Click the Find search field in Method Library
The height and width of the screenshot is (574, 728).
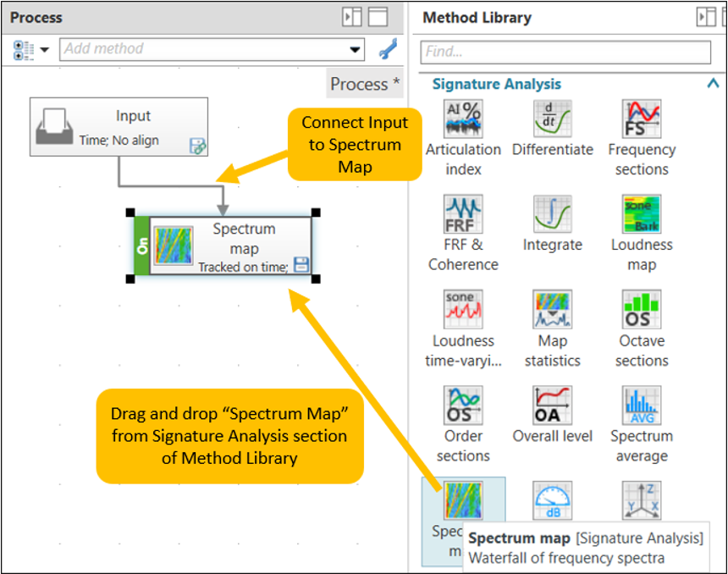pyautogui.click(x=565, y=52)
